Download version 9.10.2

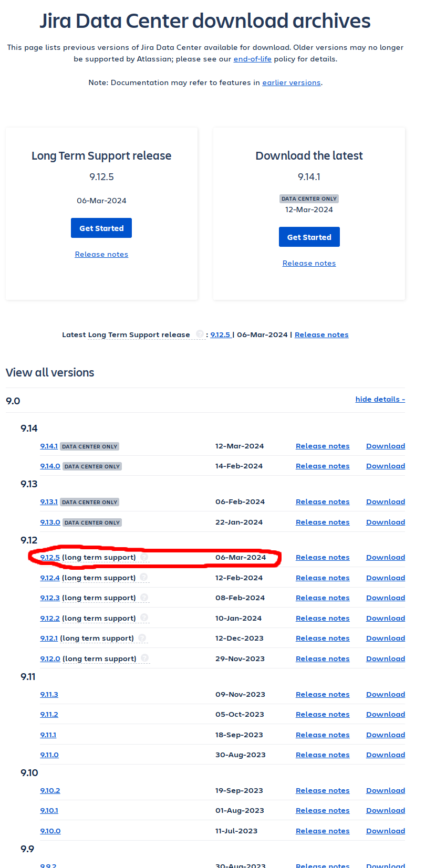coord(386,790)
